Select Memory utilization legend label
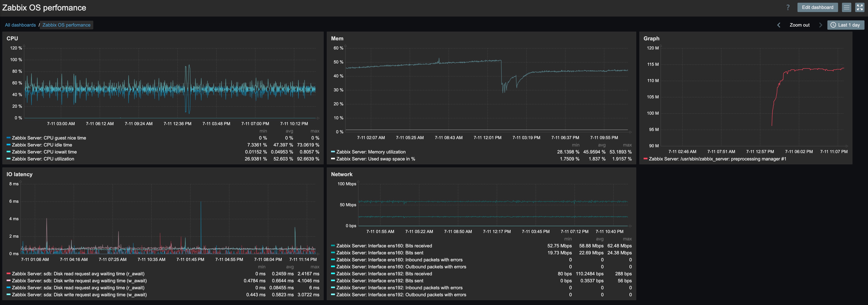The height and width of the screenshot is (305, 868). [371, 152]
